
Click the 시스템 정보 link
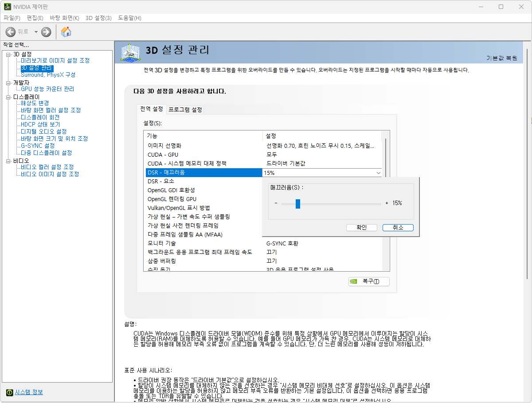[29, 392]
